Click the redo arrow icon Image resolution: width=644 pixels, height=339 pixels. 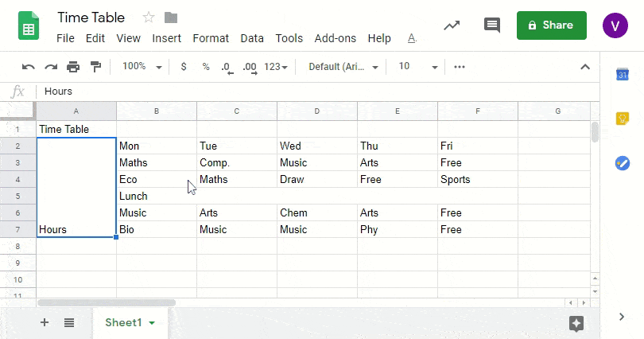[x=51, y=67]
